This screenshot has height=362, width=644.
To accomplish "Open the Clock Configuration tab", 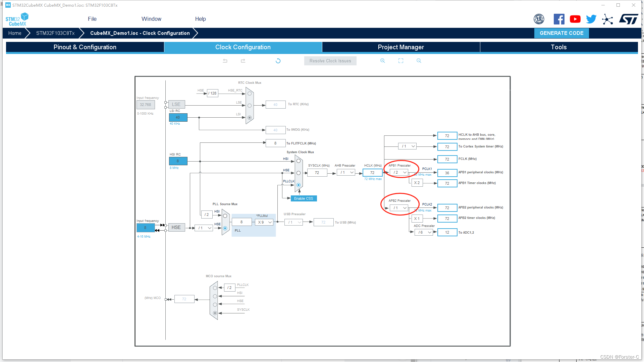I will click(243, 47).
